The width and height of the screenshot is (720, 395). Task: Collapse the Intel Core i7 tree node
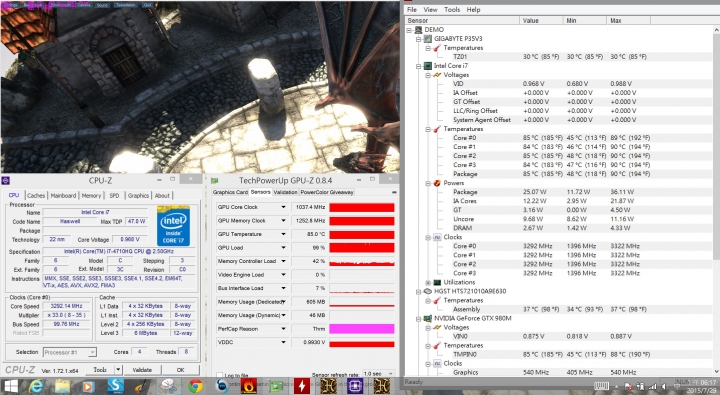point(418,66)
